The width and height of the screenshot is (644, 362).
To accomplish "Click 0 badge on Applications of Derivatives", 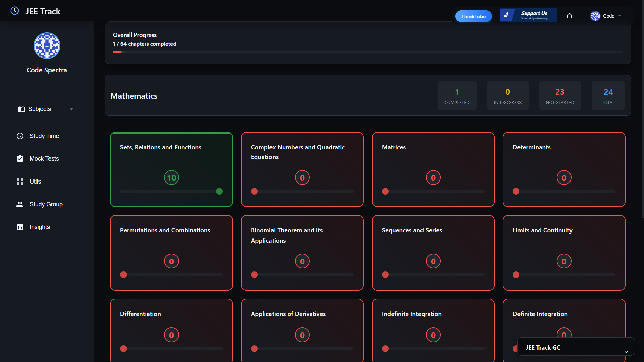I will pos(302,335).
